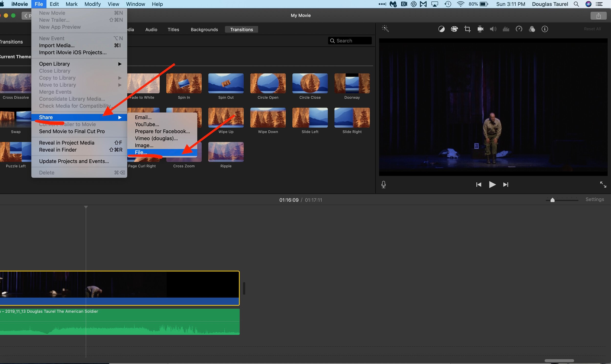Screen dimensions: 611x364
Task: Switch to the Titles tab
Action: [x=173, y=29]
